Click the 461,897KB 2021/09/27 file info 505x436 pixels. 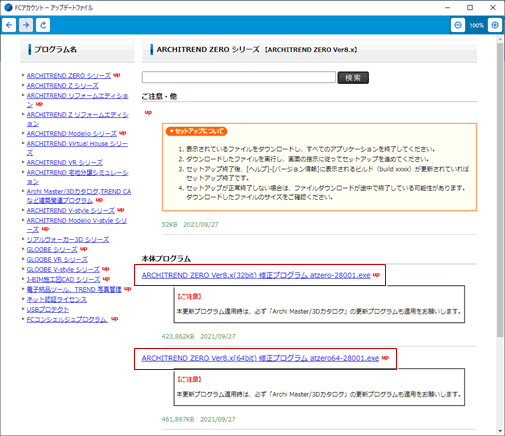tap(199, 419)
